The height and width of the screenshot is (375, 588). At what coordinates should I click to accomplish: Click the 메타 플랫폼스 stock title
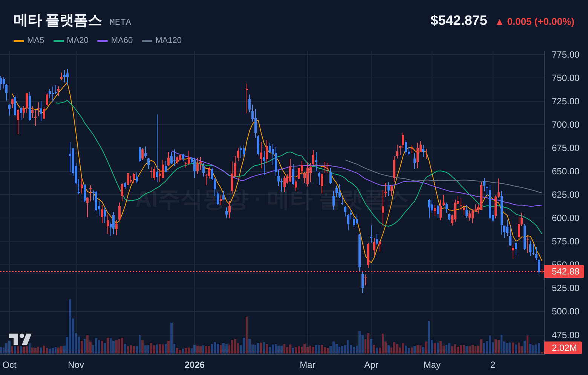click(58, 20)
